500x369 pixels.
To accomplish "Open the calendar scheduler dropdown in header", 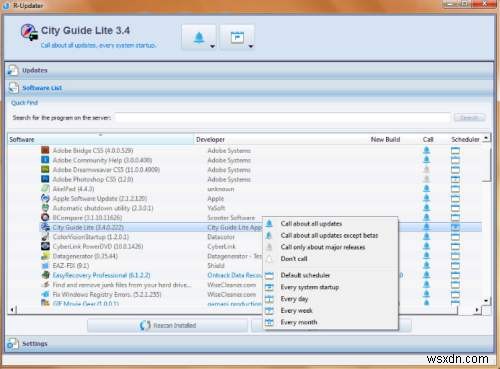I will point(237,37).
